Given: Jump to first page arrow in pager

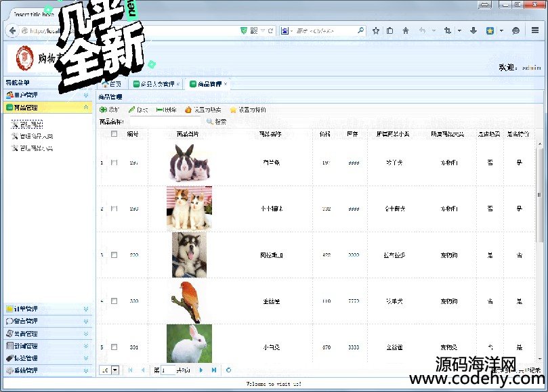Looking at the screenshot, I should coord(130,370).
